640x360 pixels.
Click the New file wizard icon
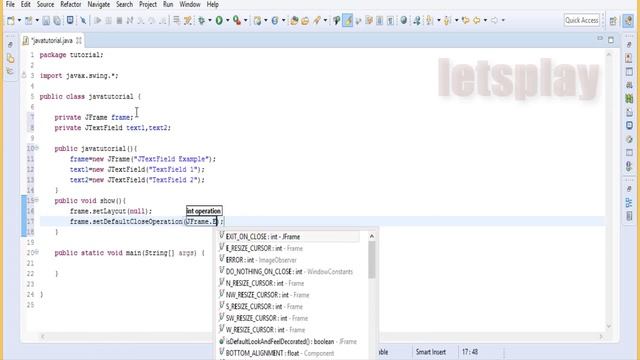[11, 20]
